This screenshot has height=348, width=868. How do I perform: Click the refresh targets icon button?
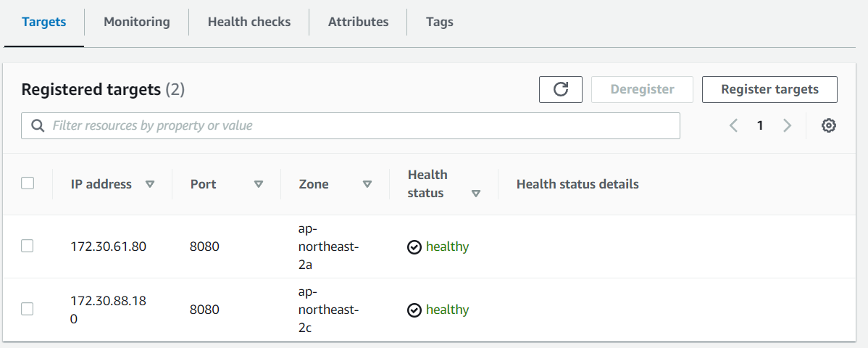(x=561, y=89)
